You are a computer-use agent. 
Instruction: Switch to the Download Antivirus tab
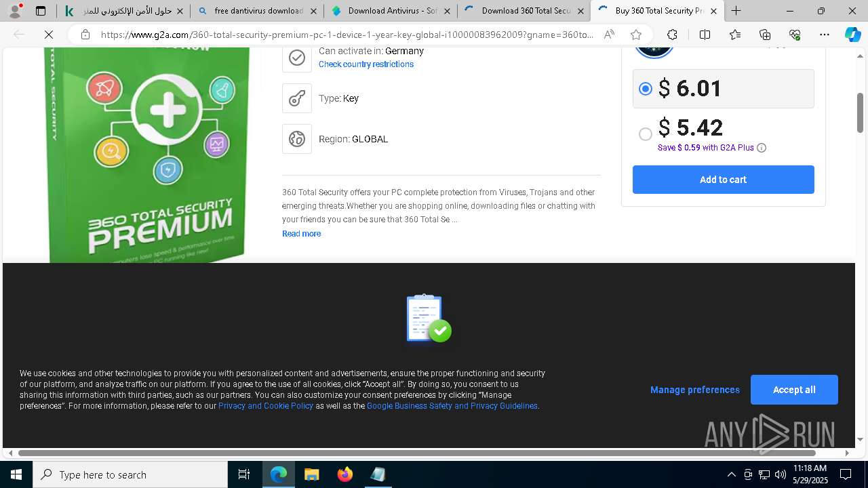click(x=390, y=11)
